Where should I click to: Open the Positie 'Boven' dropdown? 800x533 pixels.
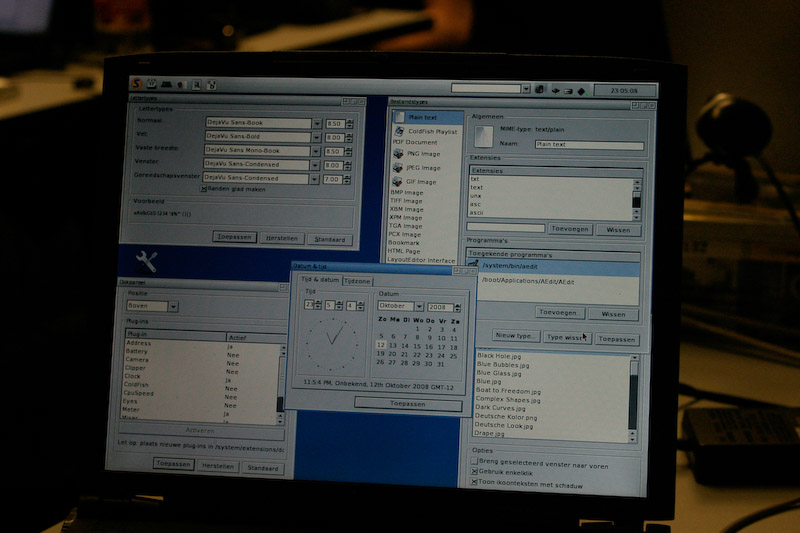pyautogui.click(x=173, y=306)
